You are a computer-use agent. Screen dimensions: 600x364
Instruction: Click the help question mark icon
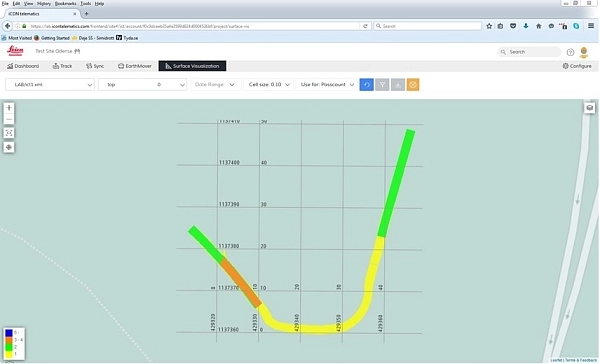click(x=570, y=52)
